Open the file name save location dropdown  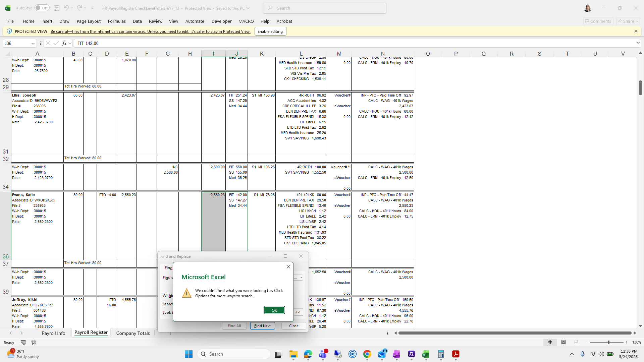click(x=248, y=8)
